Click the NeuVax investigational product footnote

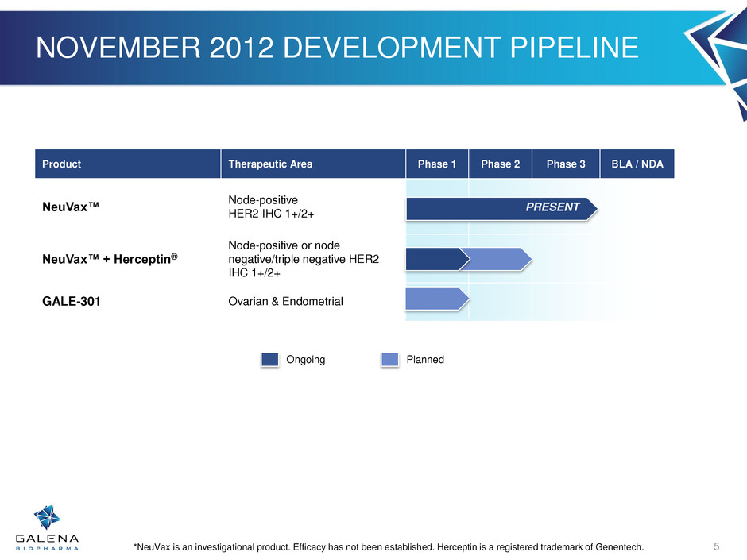[389, 547]
